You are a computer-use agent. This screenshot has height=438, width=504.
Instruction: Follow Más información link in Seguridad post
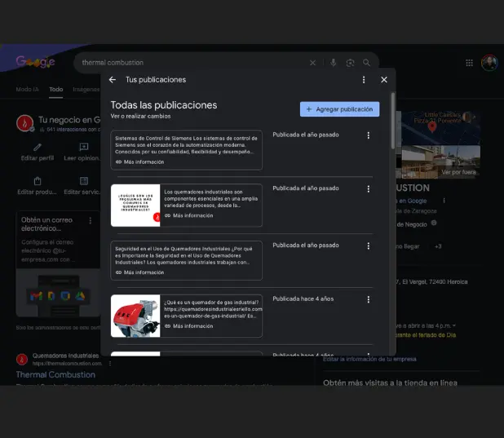[139, 272]
